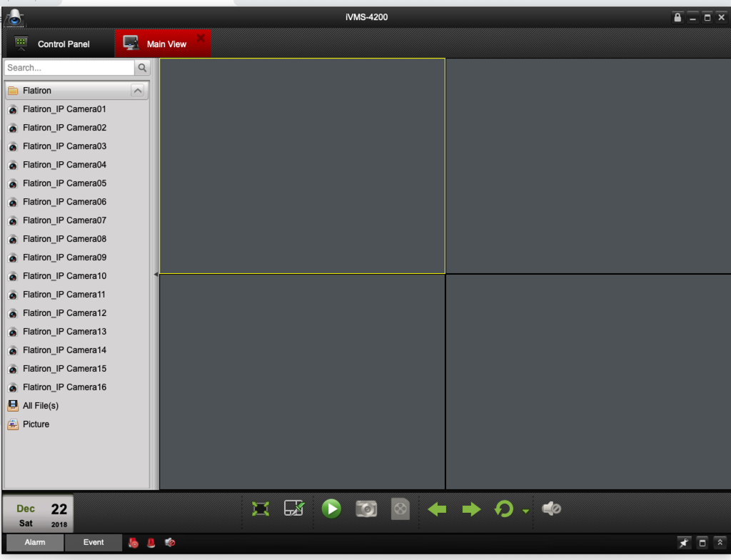
Task: Toggle the alarm sound mute icon
Action: 170,542
